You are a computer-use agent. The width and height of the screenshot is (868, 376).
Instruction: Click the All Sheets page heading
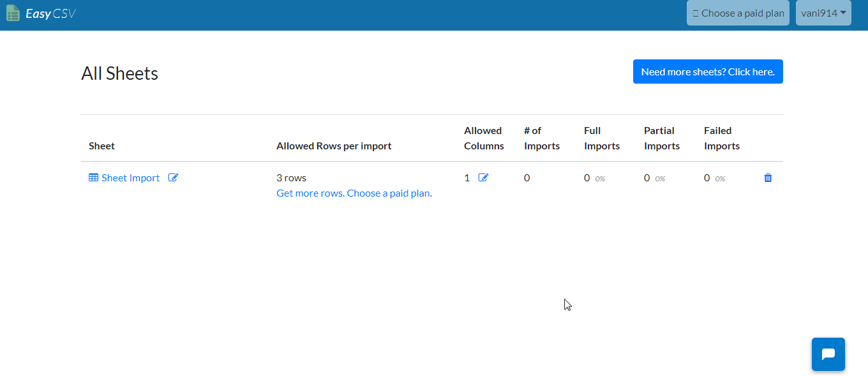(x=119, y=73)
